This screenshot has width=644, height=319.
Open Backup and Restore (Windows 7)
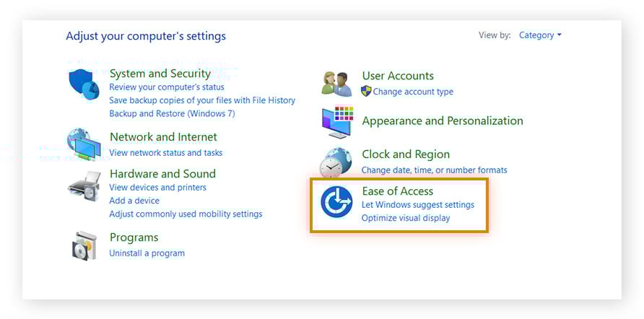(x=172, y=113)
